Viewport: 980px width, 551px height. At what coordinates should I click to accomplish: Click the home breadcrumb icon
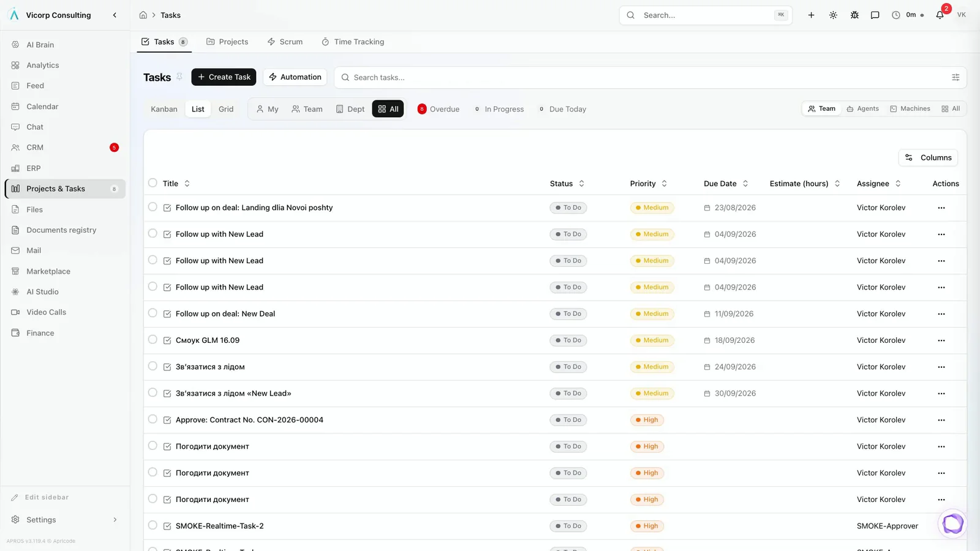(x=143, y=15)
